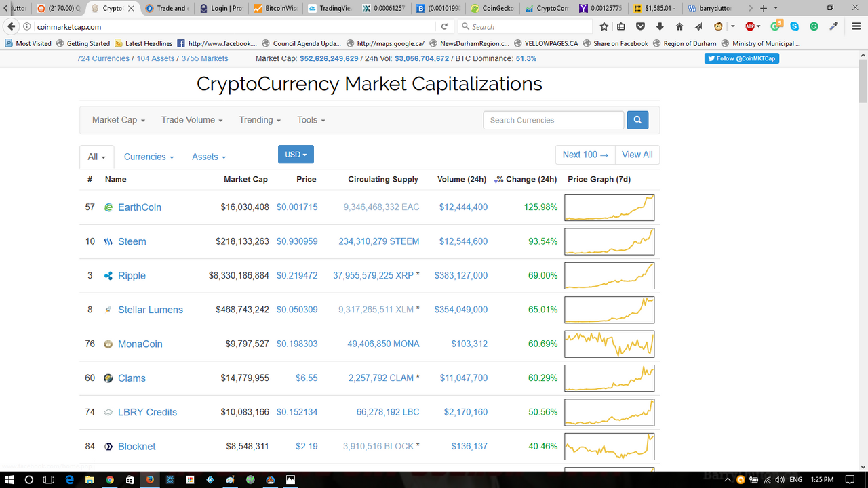Image resolution: width=868 pixels, height=488 pixels.
Task: Sort by the Market Cap column header
Action: tap(245, 179)
